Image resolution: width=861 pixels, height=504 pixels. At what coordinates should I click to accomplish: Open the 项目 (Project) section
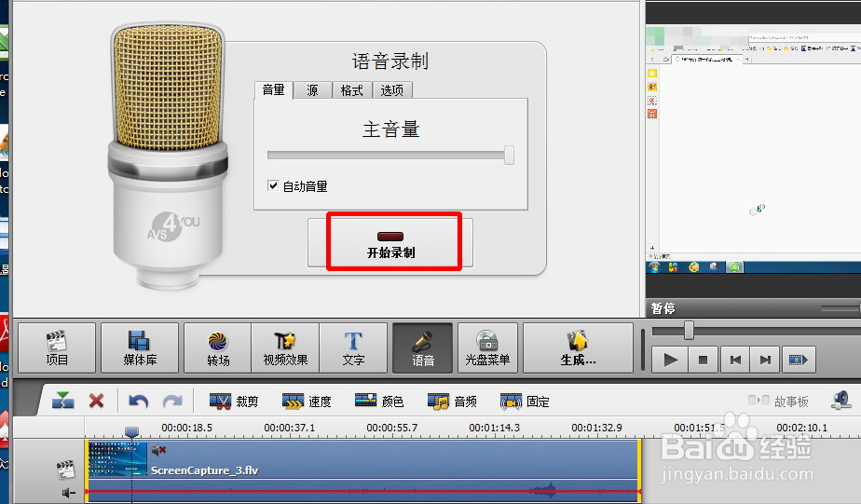tap(57, 348)
